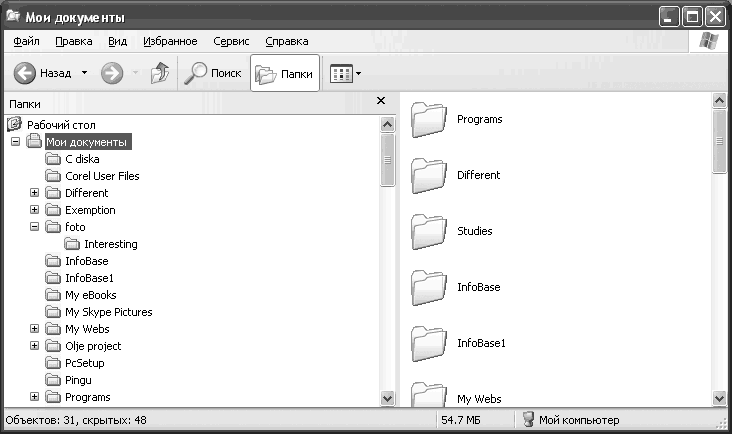Open the Back button history dropdown arrow
Image resolution: width=732 pixels, height=434 pixels.
[x=85, y=73]
